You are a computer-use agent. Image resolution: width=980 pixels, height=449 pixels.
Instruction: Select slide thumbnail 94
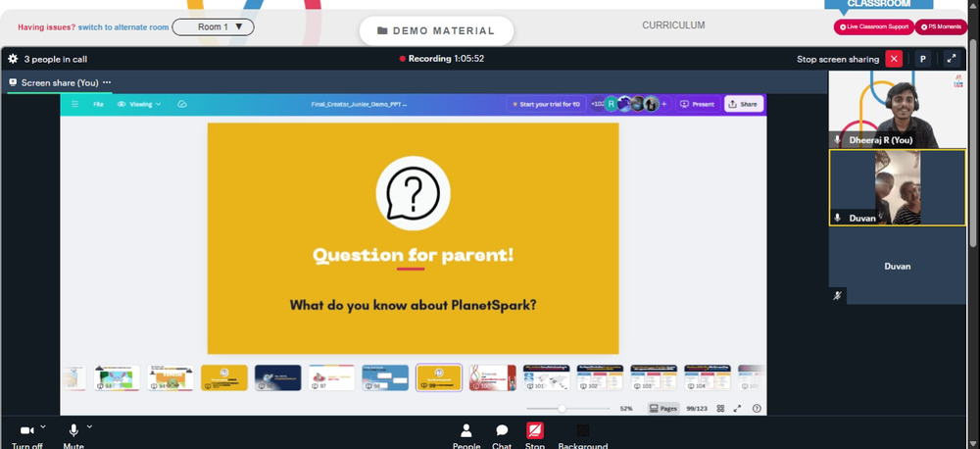(170, 377)
